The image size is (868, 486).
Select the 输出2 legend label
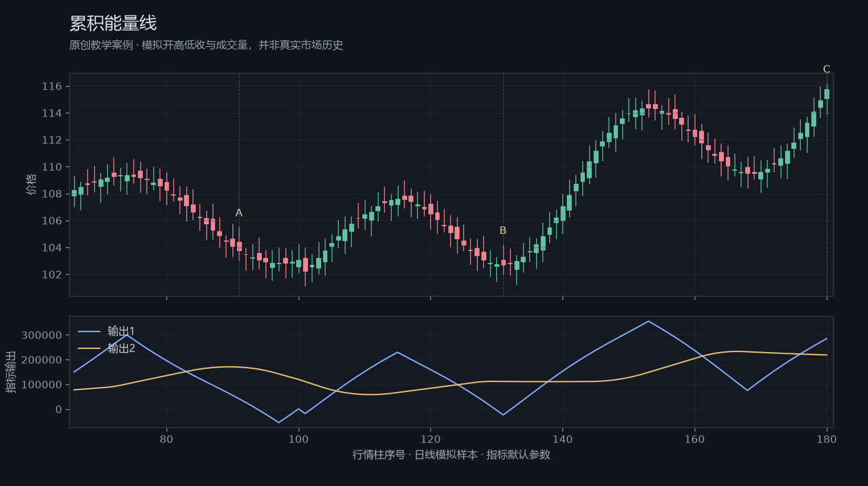pyautogui.click(x=122, y=348)
